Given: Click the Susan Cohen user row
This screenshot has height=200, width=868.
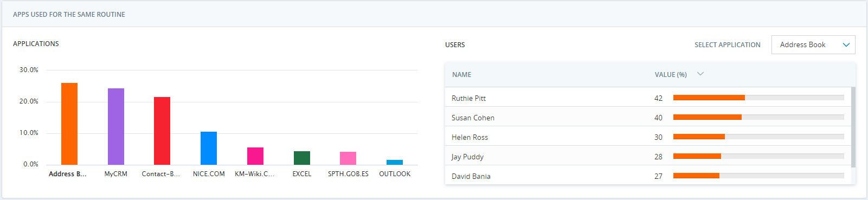Looking at the screenshot, I should point(648,117).
